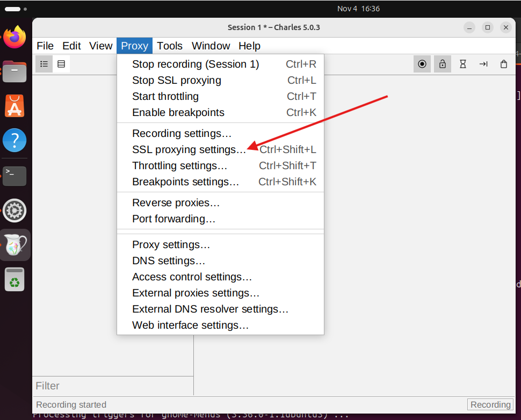Toggle the SSL proxying padlock icon
The image size is (521, 420).
tap(443, 64)
